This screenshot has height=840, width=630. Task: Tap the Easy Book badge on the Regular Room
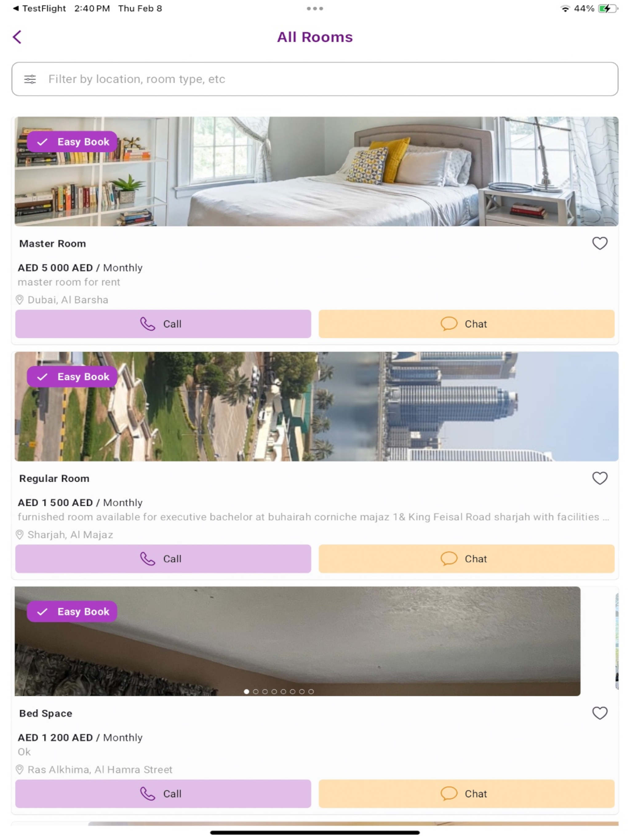(x=72, y=377)
